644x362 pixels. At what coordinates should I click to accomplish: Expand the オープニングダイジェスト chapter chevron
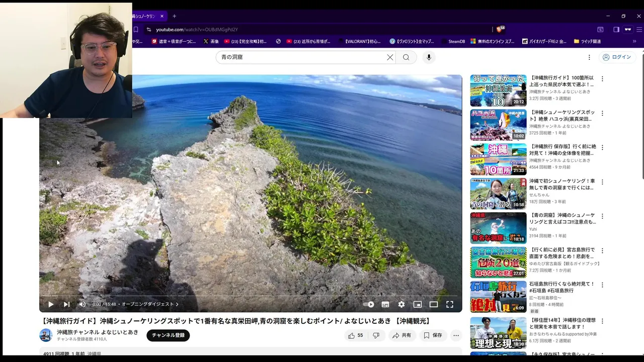[177, 304]
